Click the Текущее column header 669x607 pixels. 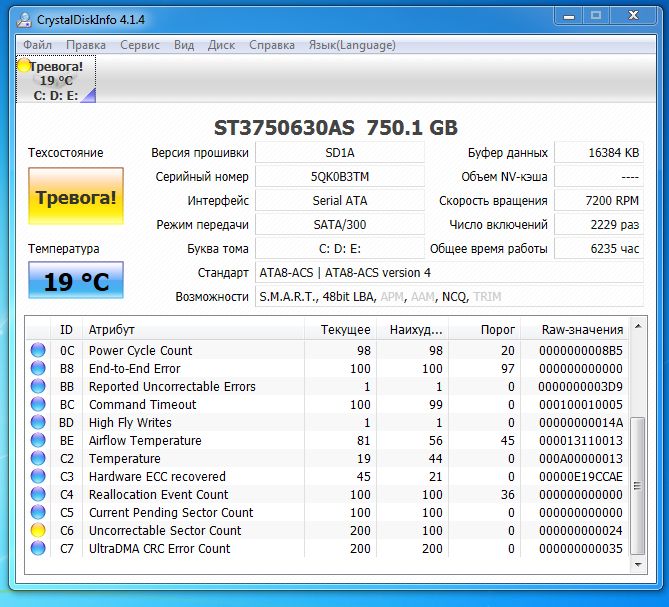coord(340,329)
